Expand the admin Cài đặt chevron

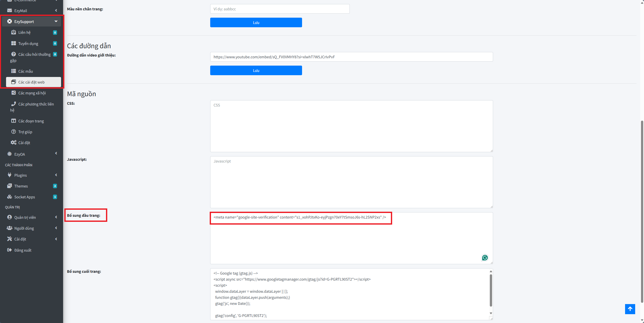tap(56, 239)
